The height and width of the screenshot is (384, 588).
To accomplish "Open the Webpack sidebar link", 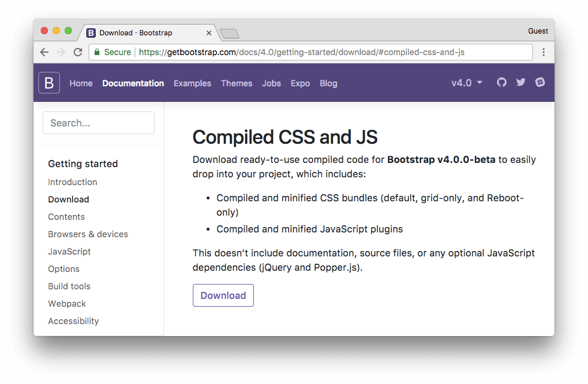I will point(66,304).
